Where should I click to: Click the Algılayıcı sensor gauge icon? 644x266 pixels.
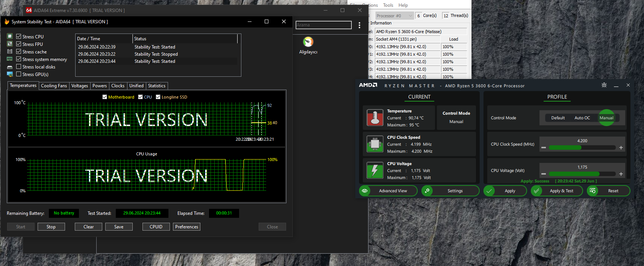[x=308, y=42]
